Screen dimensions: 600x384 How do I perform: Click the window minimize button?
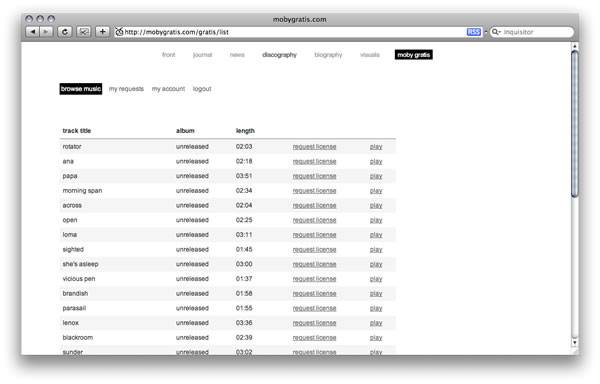[40, 19]
